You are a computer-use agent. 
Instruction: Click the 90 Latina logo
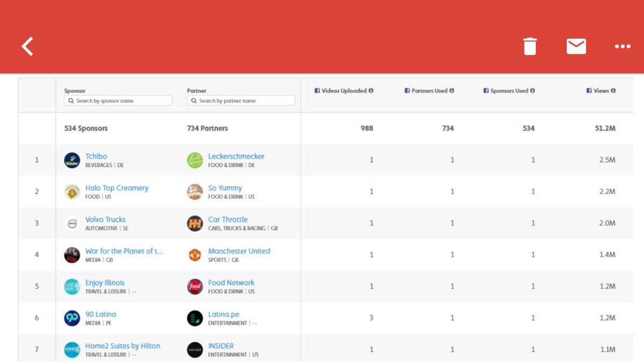72,318
